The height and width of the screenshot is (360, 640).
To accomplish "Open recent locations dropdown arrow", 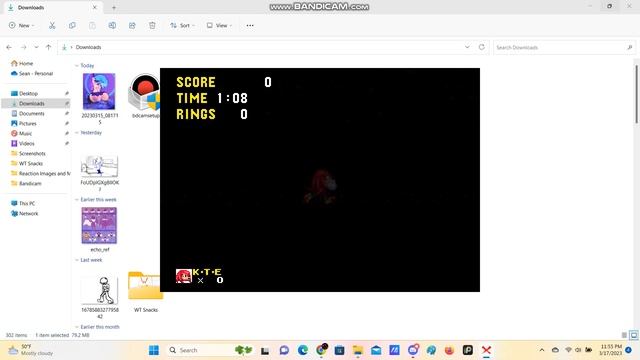I will (36, 47).
